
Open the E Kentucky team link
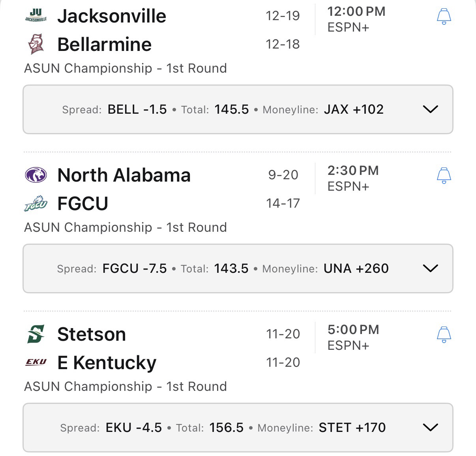click(107, 362)
